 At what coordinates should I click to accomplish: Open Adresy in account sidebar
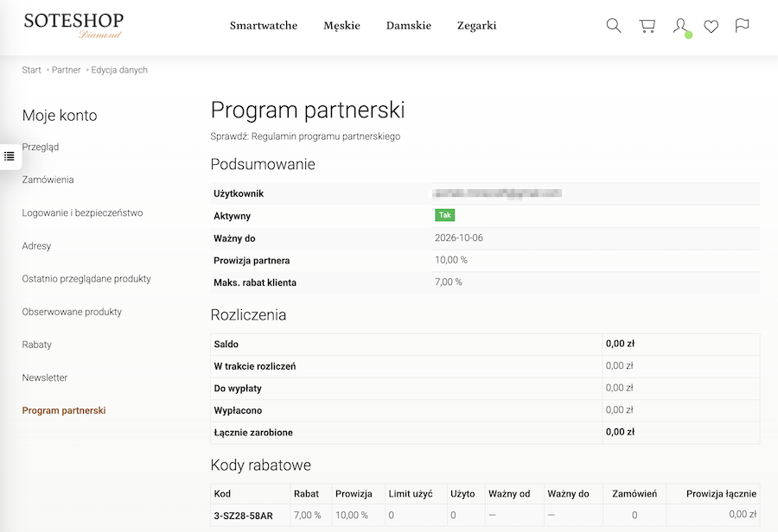click(36, 246)
